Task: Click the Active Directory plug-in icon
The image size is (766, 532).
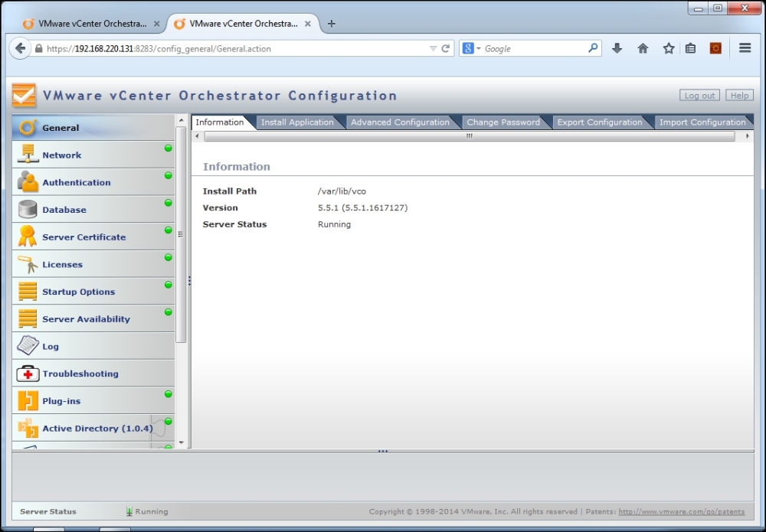Action: 28,428
